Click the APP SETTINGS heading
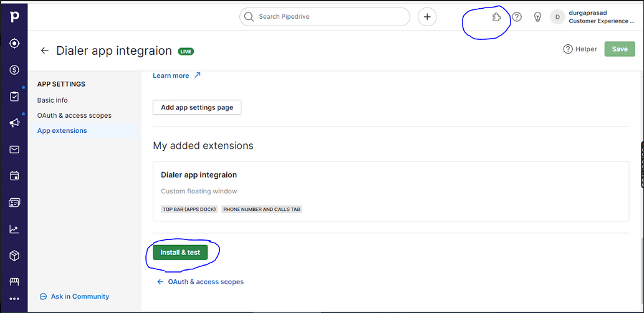This screenshot has height=313, width=644. (61, 84)
